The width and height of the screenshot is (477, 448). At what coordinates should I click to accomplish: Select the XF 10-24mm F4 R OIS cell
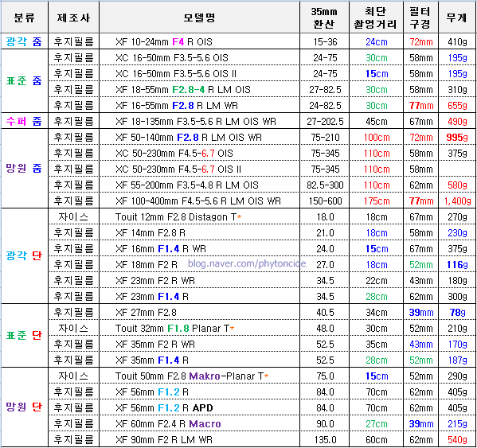pyautogui.click(x=199, y=41)
